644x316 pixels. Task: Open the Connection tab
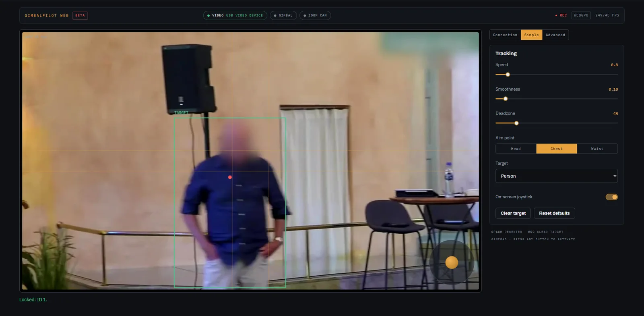[505, 35]
